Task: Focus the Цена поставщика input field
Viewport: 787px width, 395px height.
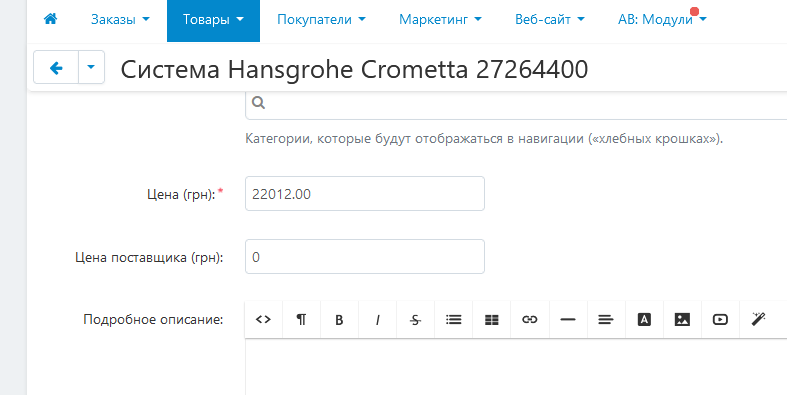Action: click(x=365, y=256)
